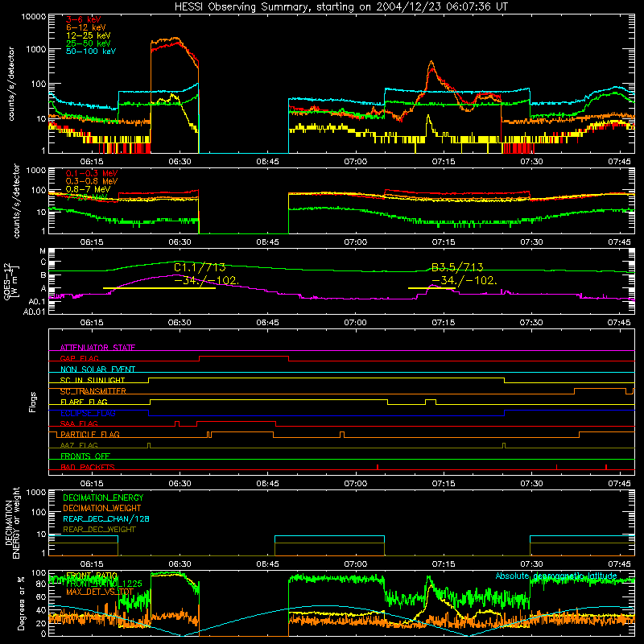The image size is (644, 644).
Task: Click the A0.01 label on the GOES axis
Action: [x=35, y=312]
